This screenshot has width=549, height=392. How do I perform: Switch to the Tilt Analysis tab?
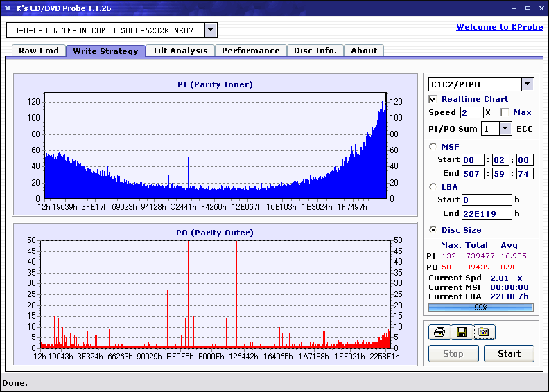point(180,51)
